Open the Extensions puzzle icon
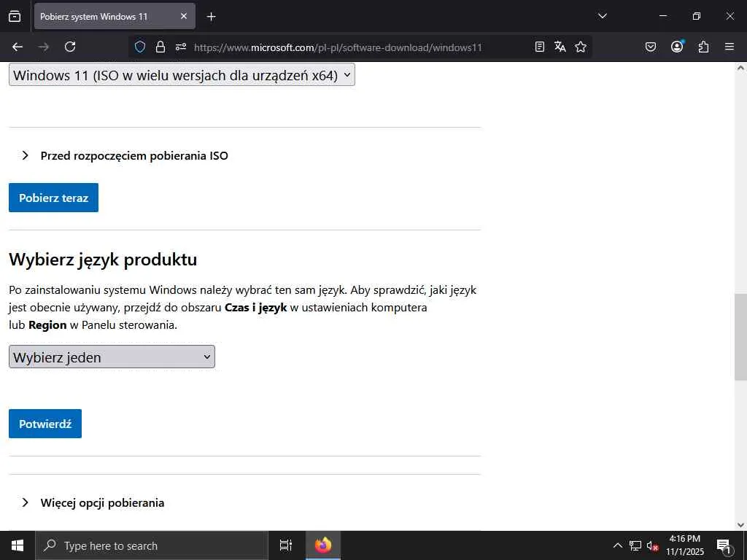Image resolution: width=747 pixels, height=560 pixels. pos(703,47)
